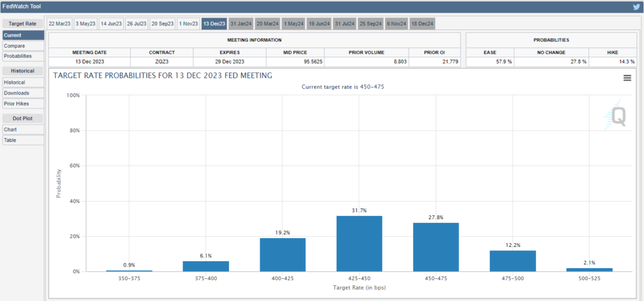Select the 20 Sep23 meeting tab

click(x=162, y=23)
